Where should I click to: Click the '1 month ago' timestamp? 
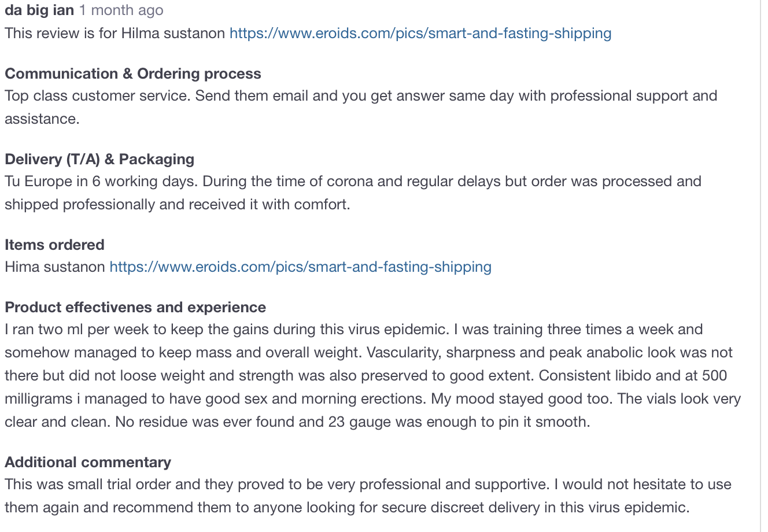[121, 10]
